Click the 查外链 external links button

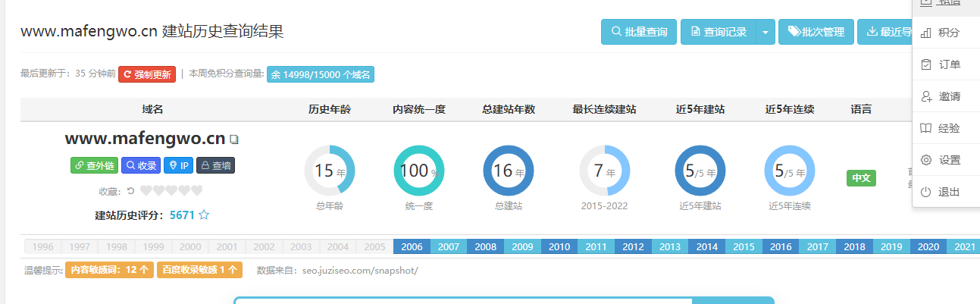coord(94,165)
